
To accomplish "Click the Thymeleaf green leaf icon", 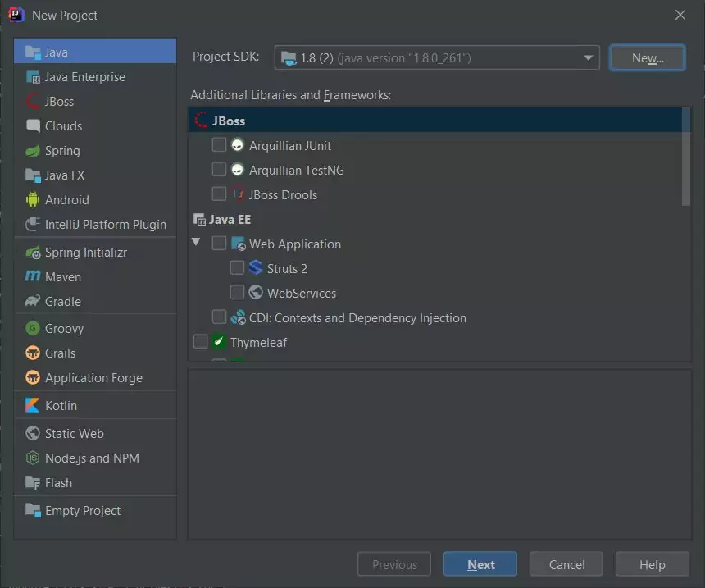I will [219, 341].
